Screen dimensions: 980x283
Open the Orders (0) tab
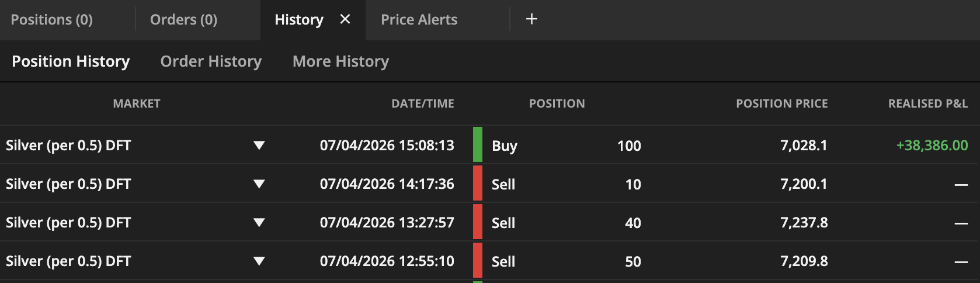click(x=183, y=20)
